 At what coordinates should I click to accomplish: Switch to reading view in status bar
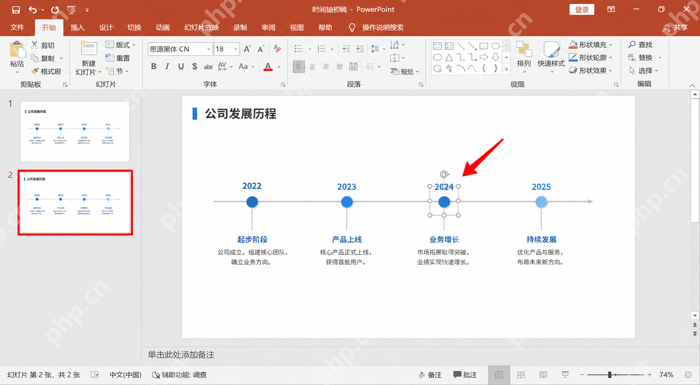[543, 375]
